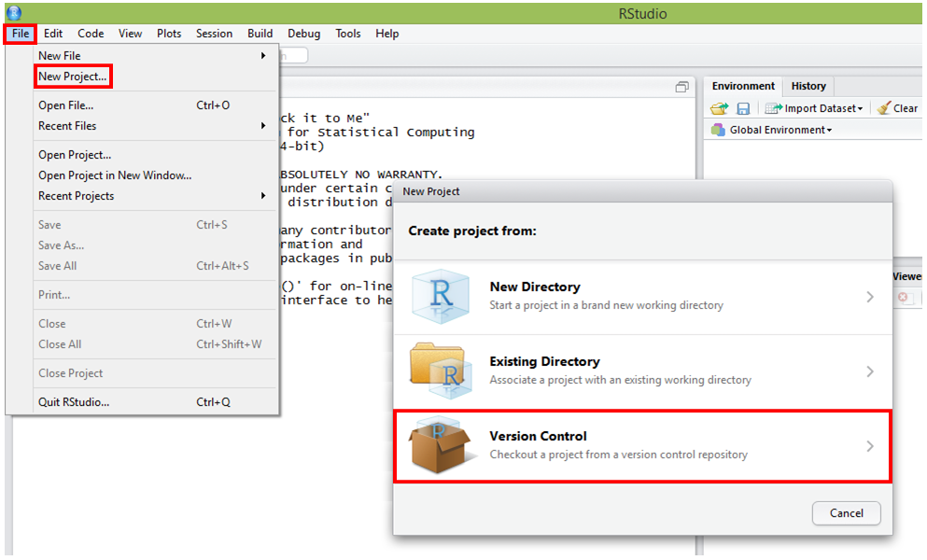
Task: Open the Help menu
Action: (387, 34)
